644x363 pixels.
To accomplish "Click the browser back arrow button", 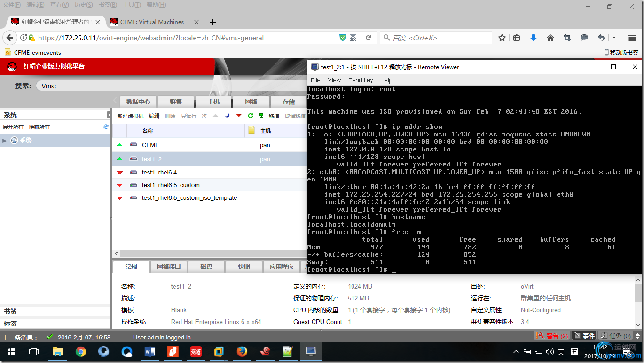I will coord(10,38).
